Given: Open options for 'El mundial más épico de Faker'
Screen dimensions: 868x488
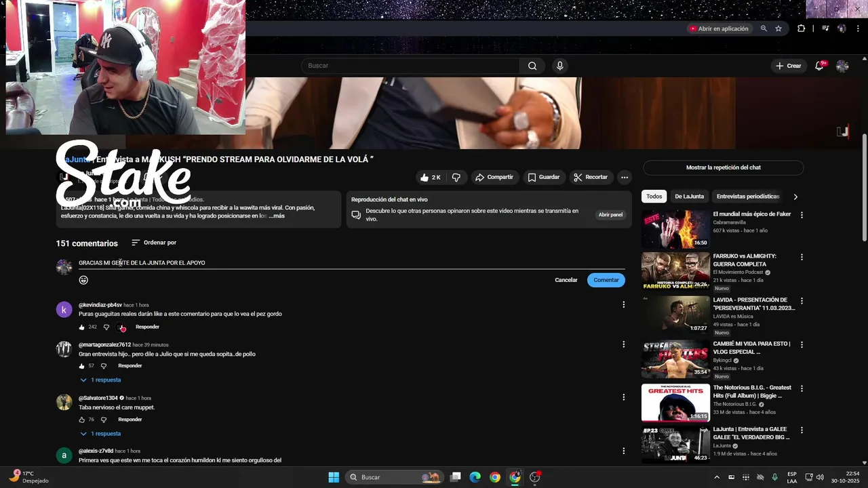Looking at the screenshot, I should [802, 215].
